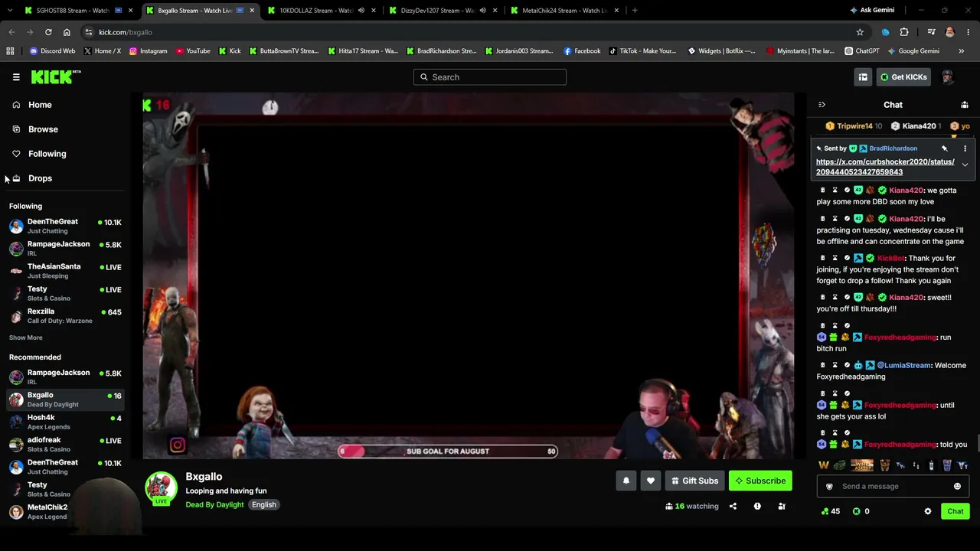Open the Chrome three-dot menu

coord(969,32)
